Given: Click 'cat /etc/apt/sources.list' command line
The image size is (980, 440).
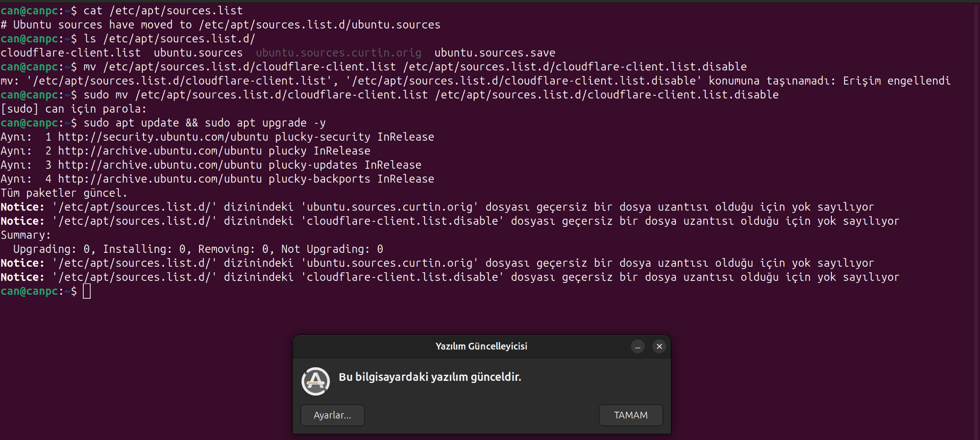Looking at the screenshot, I should coord(163,11).
